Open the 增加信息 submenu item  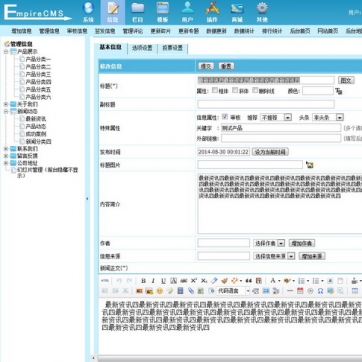click(21, 31)
